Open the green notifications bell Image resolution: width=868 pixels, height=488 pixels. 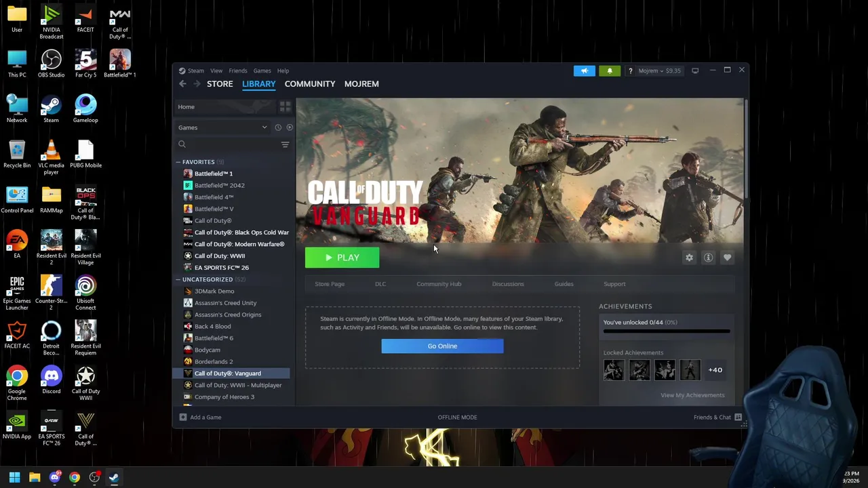tap(609, 70)
